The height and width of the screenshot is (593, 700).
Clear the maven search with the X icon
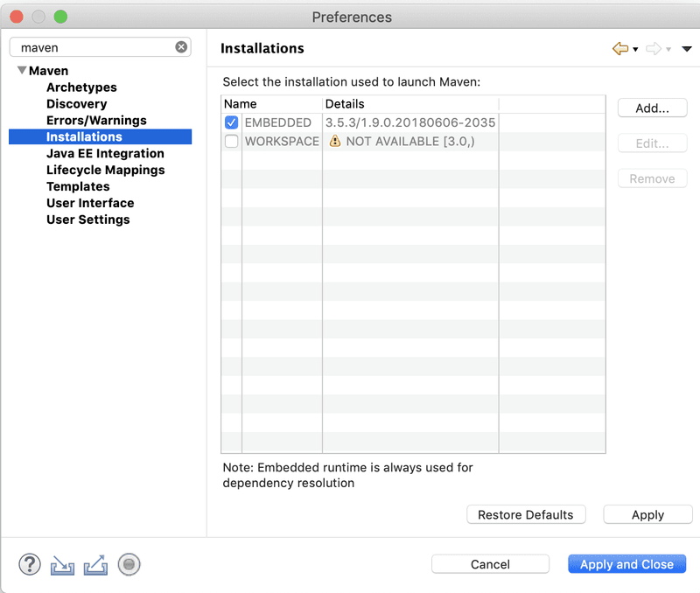pyautogui.click(x=181, y=46)
